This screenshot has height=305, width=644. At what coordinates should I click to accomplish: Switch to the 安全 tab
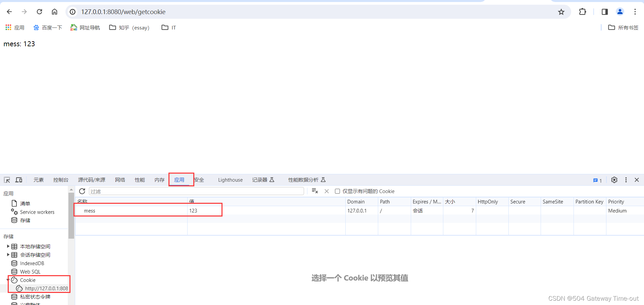[x=199, y=180]
